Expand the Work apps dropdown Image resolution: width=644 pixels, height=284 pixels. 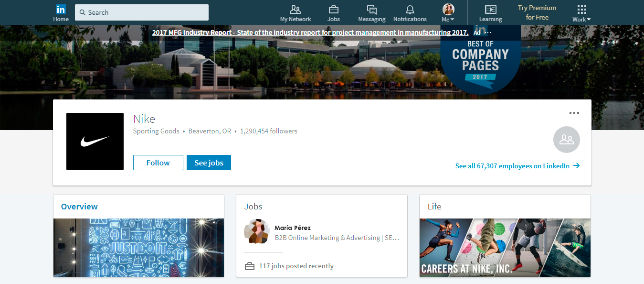pyautogui.click(x=581, y=12)
